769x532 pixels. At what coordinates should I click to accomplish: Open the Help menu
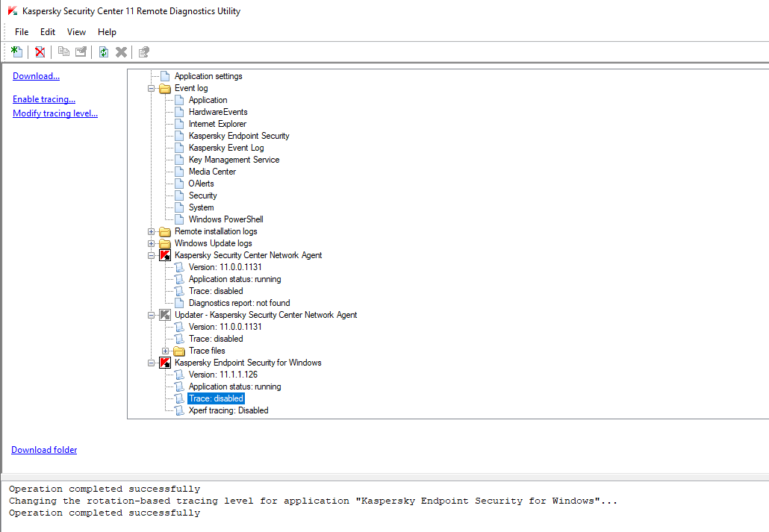tap(107, 32)
